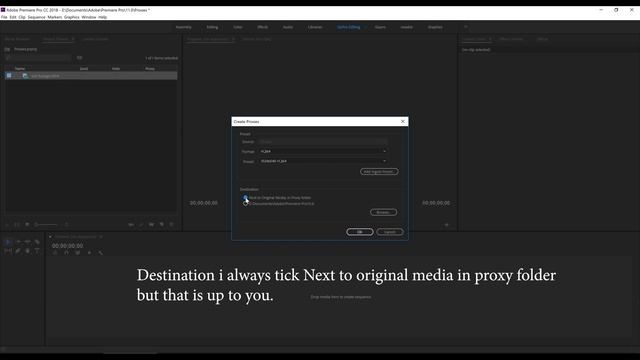Select Next to Original Media in Proxy folder
The height and width of the screenshot is (360, 640).
[x=245, y=198]
